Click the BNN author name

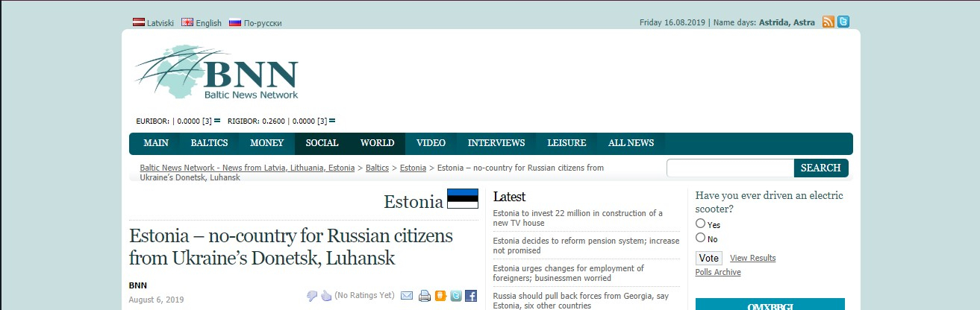(138, 285)
